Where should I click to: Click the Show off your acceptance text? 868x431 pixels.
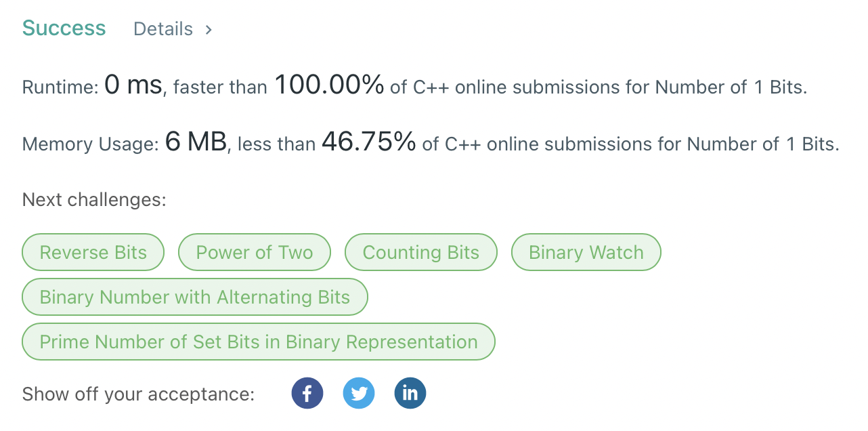(x=139, y=394)
